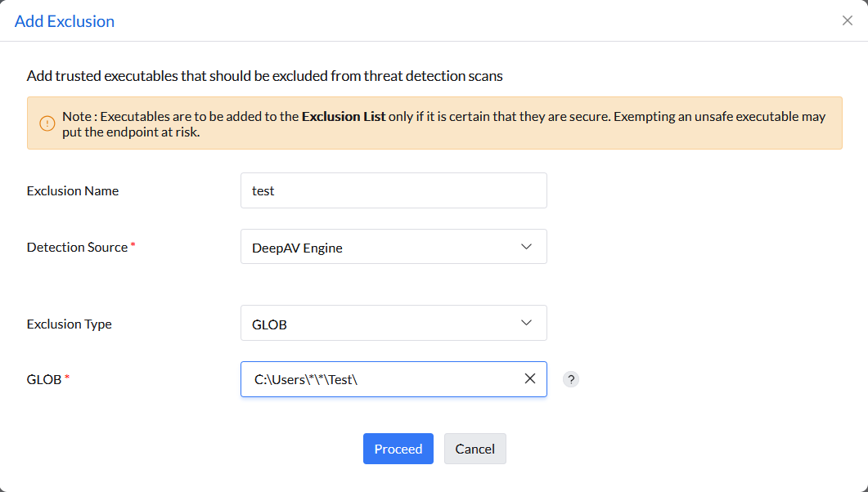
Task: Click the warning icon in the note banner
Action: pos(47,124)
